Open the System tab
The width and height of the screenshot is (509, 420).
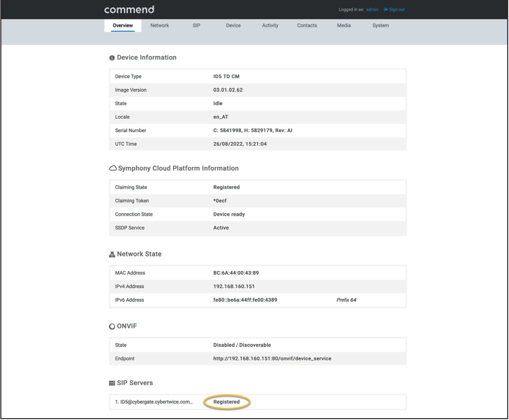tap(380, 25)
